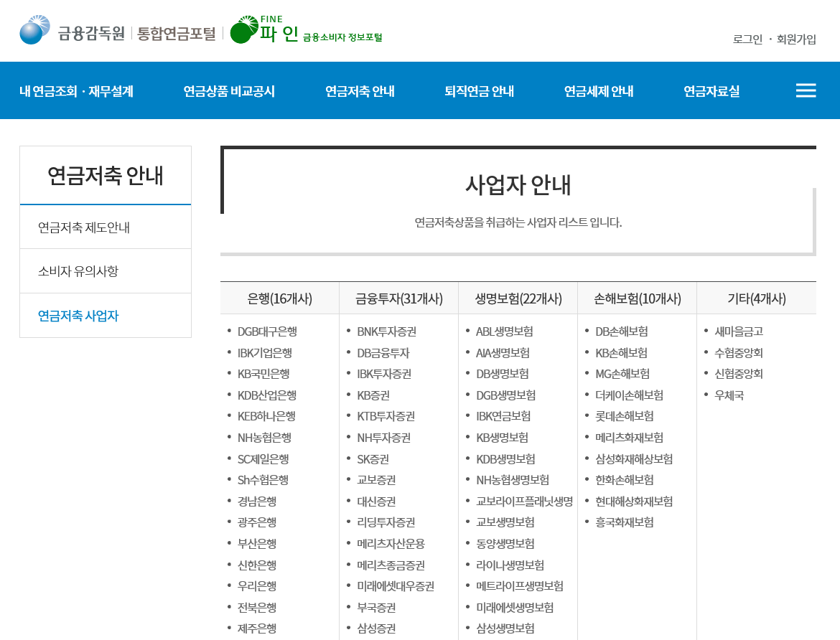
Task: Click 새마을금고 entry
Action: pos(739,331)
